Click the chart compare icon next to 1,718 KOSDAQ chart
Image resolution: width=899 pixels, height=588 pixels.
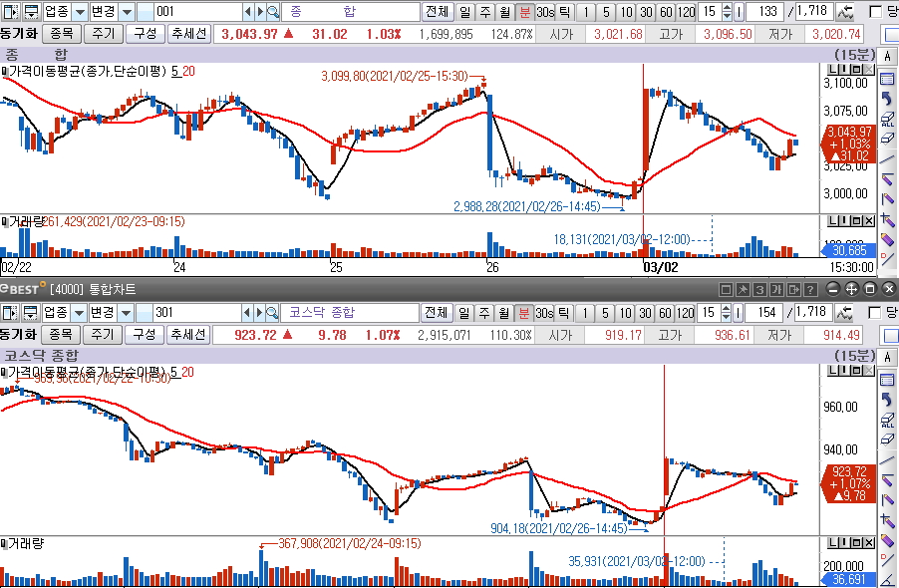pyautogui.click(x=844, y=312)
